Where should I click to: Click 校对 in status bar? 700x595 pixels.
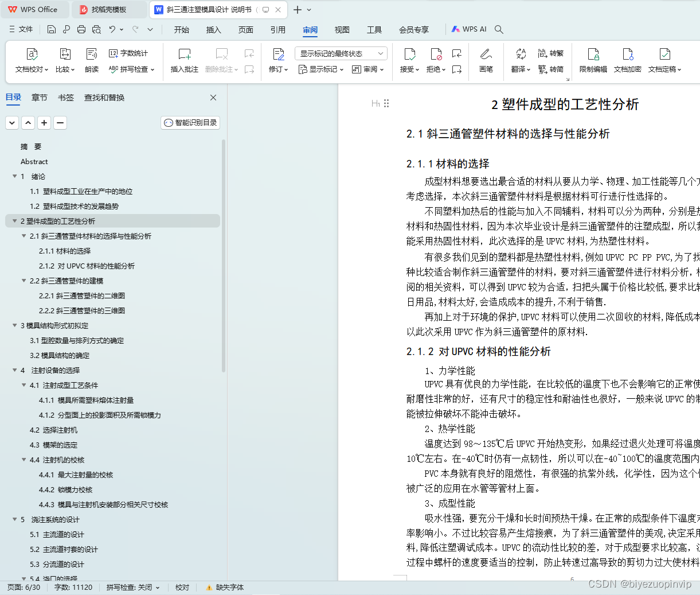coord(182,588)
